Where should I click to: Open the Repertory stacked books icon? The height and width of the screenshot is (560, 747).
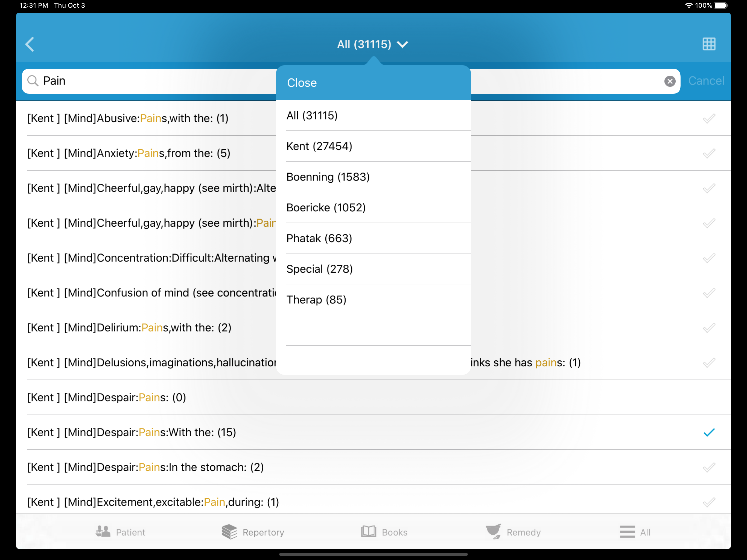229,532
